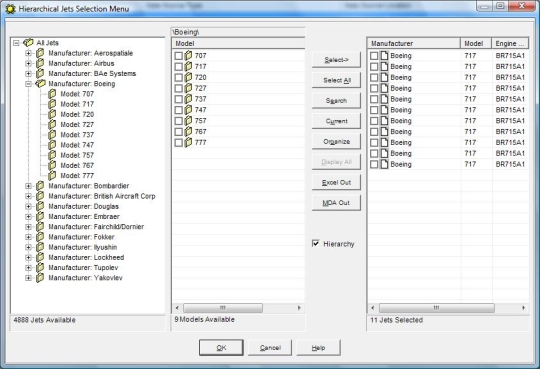Open Help button

[319, 348]
